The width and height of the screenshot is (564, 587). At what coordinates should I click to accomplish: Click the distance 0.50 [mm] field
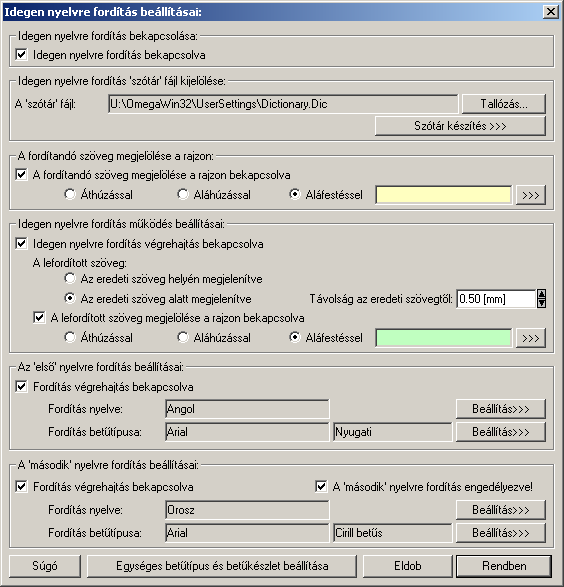(x=496, y=299)
